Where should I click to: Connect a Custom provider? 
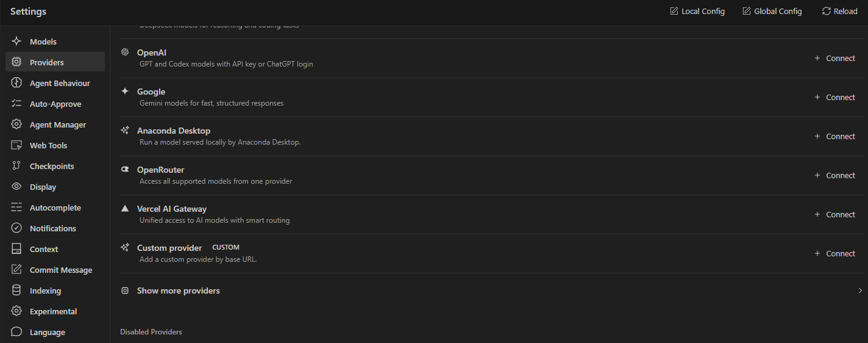835,254
